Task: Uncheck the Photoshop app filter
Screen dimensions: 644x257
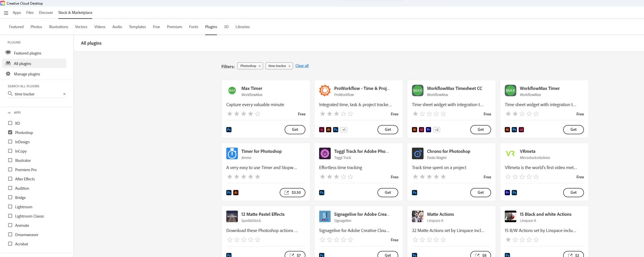Action: coord(10,132)
